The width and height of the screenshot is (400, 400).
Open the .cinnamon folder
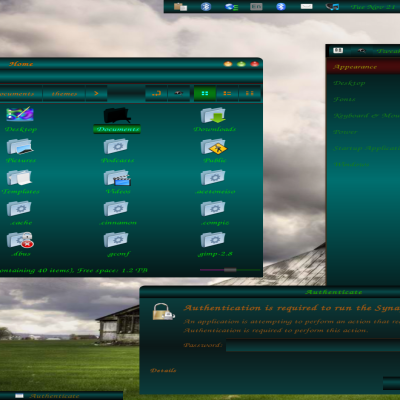(116, 209)
